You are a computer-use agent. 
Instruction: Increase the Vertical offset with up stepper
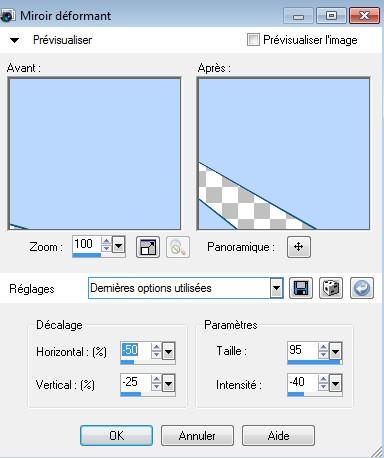pyautogui.click(x=156, y=379)
